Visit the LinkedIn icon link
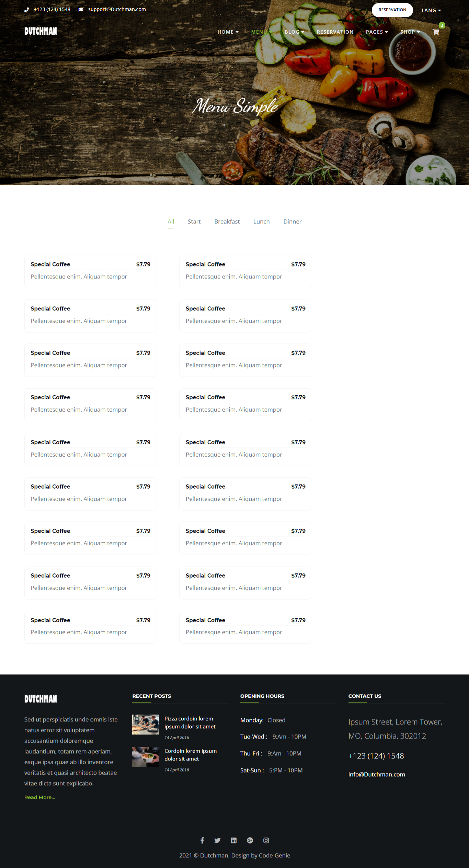Screen dimensions: 469x868 tap(234, 840)
